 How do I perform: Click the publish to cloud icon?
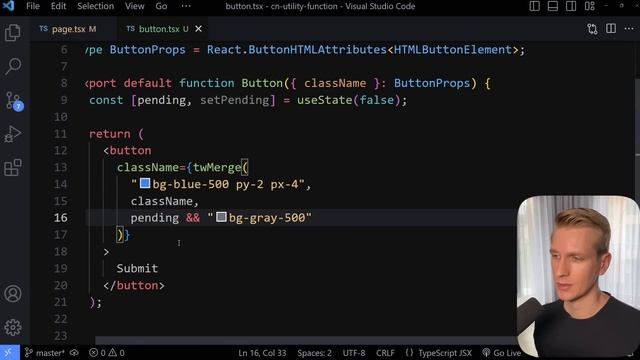click(x=74, y=353)
